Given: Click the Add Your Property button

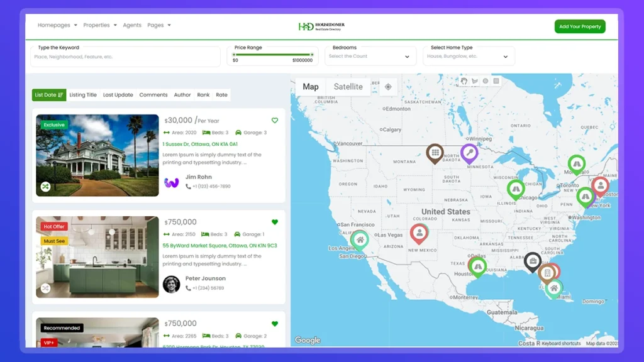Looking at the screenshot, I should [x=579, y=26].
